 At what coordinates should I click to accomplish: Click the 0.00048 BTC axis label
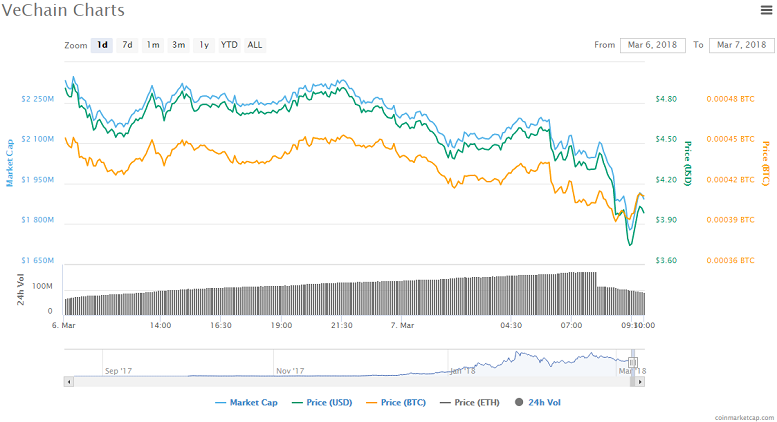pos(730,99)
